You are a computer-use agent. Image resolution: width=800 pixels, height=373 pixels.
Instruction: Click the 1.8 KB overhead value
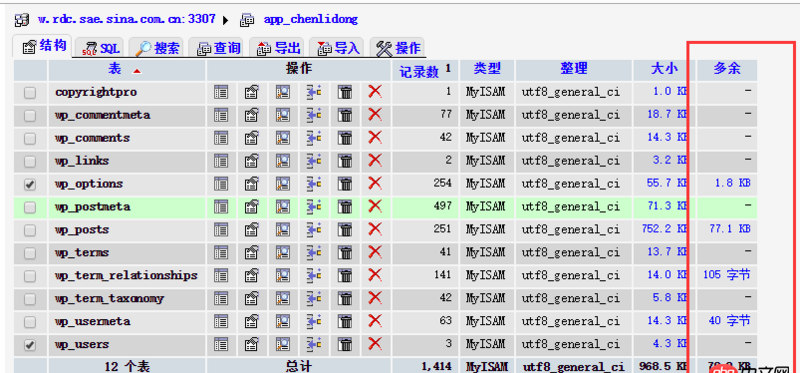coord(733,183)
